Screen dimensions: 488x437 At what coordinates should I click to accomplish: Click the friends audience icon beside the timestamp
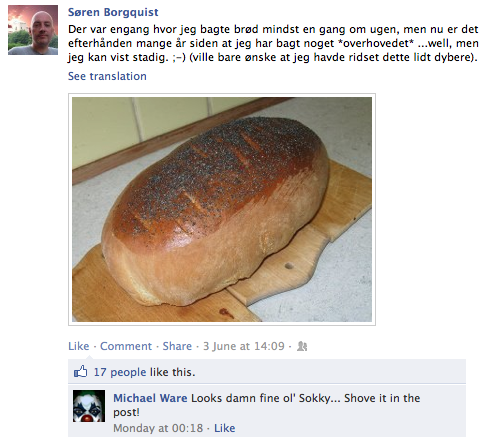click(302, 346)
